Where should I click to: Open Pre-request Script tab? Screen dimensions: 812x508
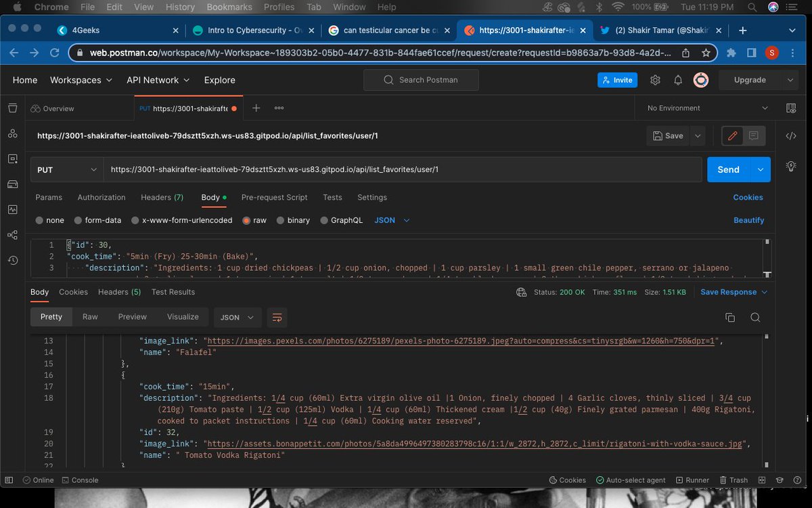coord(274,197)
